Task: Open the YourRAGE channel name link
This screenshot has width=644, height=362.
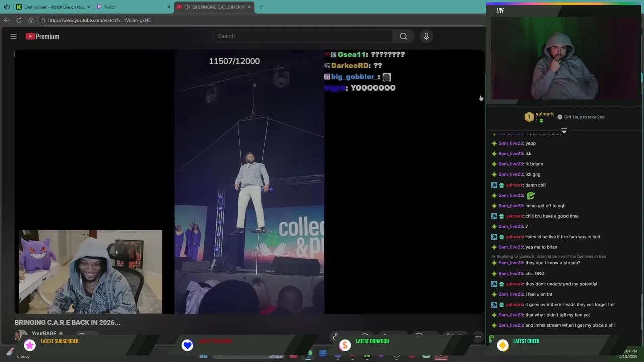Action: tap(44, 334)
